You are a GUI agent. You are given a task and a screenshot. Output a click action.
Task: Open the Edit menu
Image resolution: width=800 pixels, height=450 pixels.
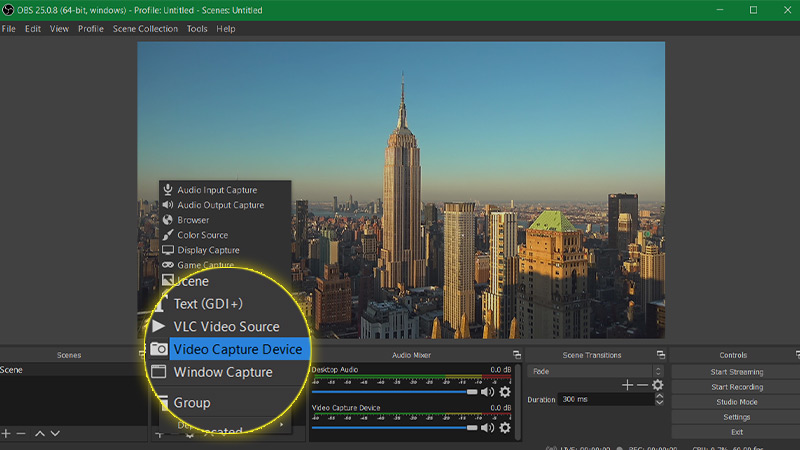click(x=33, y=29)
